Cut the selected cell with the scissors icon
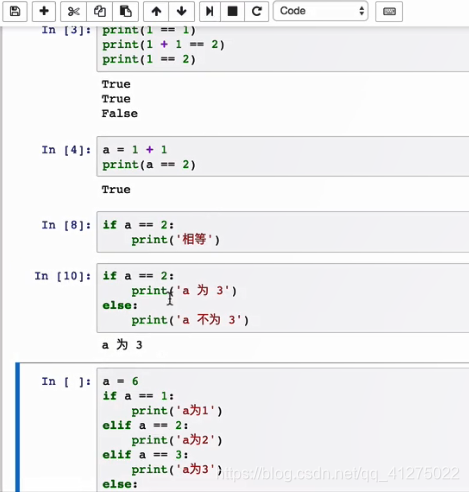Screen dimensions: 469x492 click(x=73, y=11)
